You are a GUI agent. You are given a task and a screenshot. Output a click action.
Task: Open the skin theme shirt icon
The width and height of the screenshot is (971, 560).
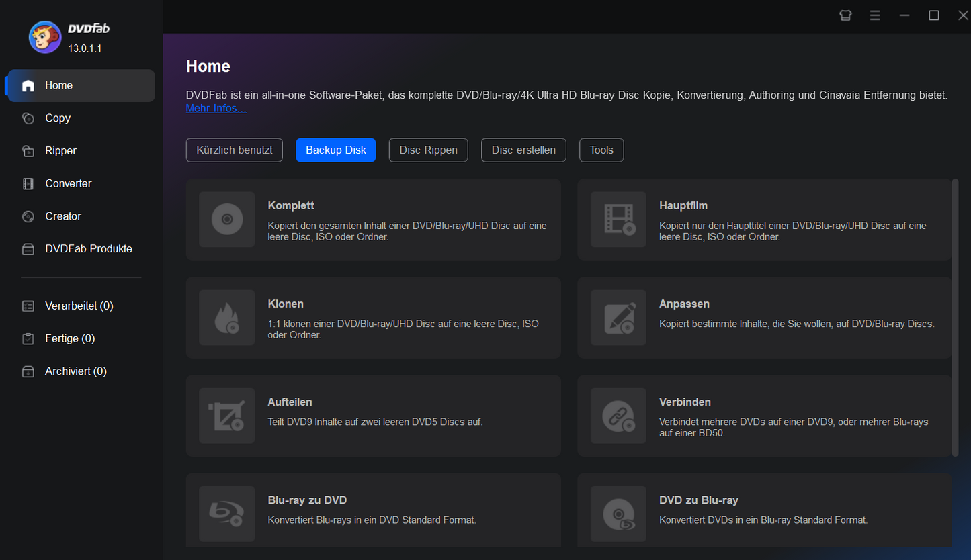[845, 15]
